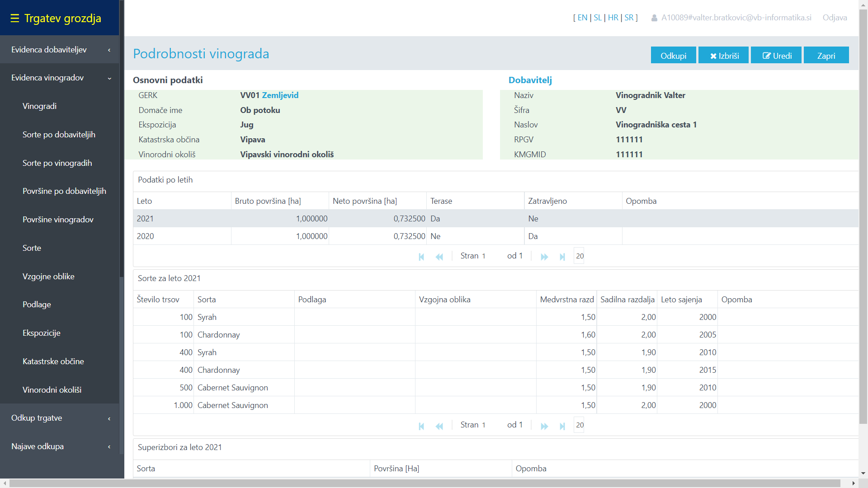
Task: Expand Evidenca dobaviteljev menu chevron
Action: pos(109,50)
